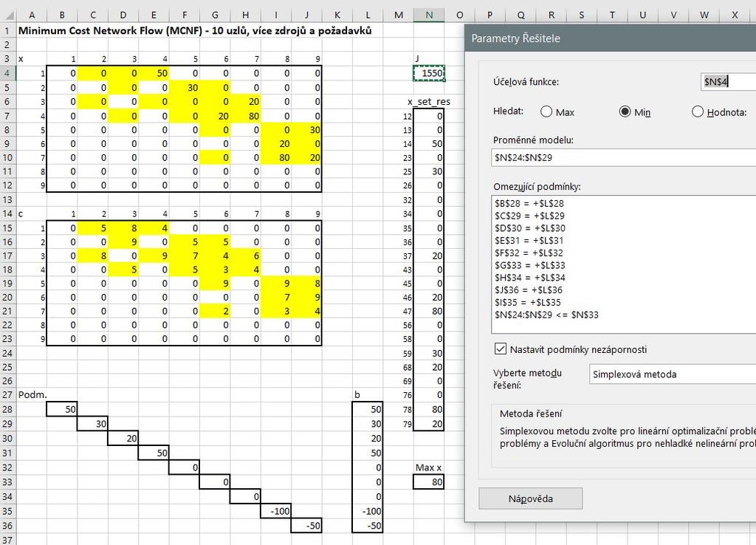This screenshot has height=545, width=756.
Task: Select constraint $D$30 = +$L$30
Action: pos(529,228)
